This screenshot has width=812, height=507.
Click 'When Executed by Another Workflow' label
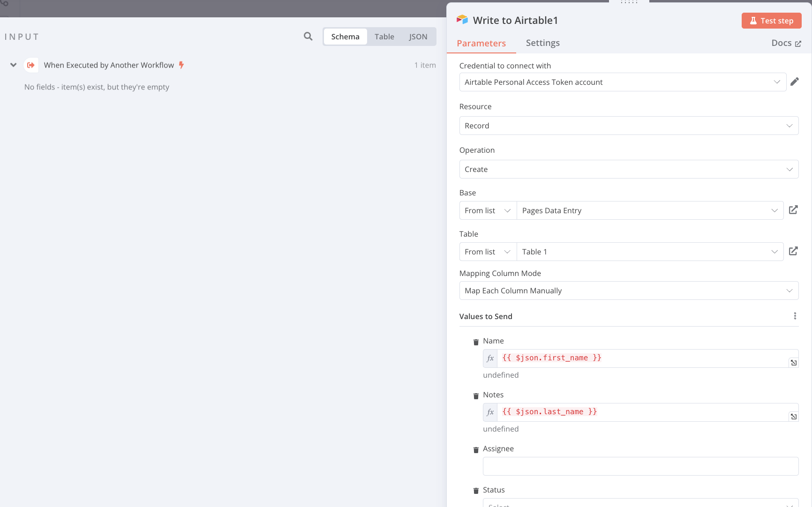pos(109,65)
